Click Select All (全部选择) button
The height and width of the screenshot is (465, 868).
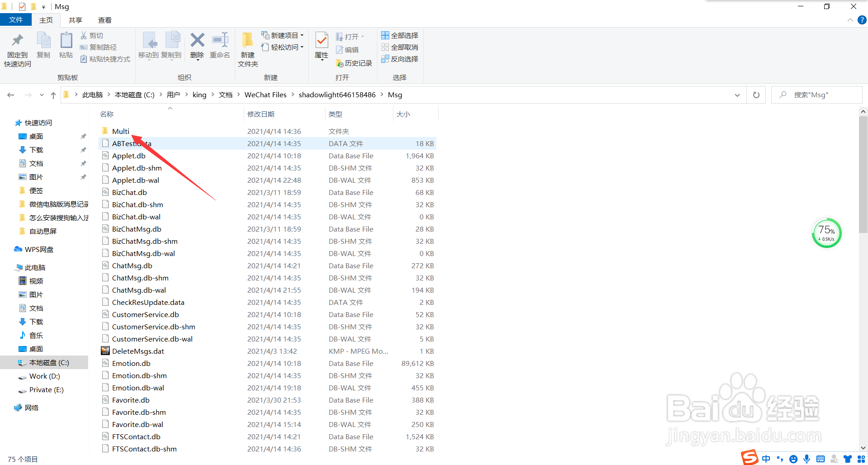[x=400, y=35]
